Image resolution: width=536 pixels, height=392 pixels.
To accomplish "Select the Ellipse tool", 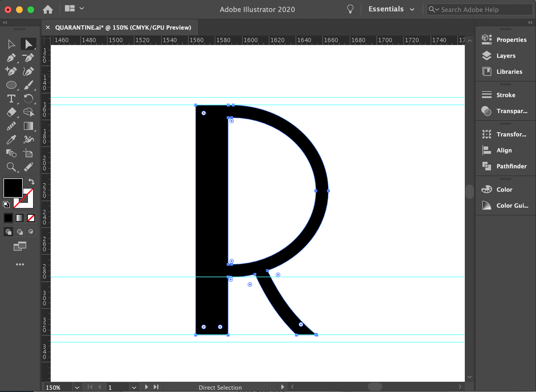I will [11, 85].
